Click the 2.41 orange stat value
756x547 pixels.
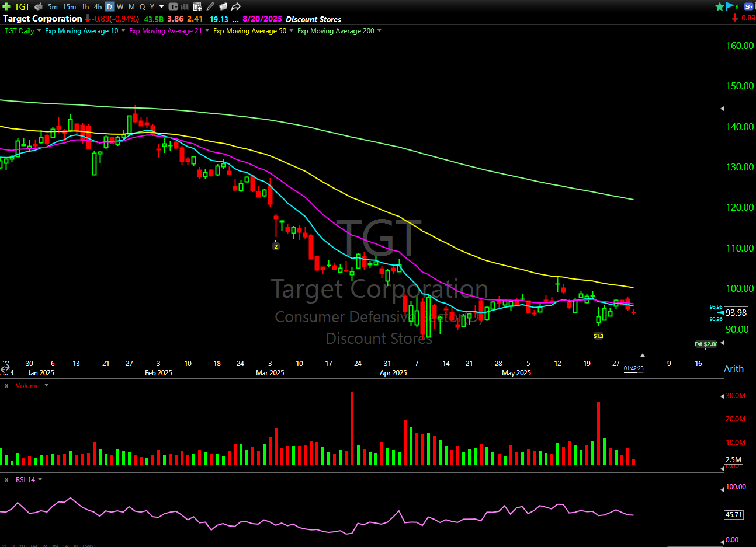tap(195, 19)
